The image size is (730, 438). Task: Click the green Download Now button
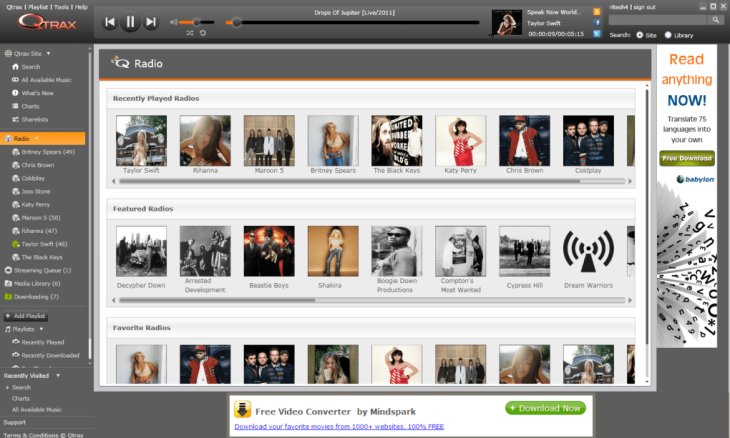point(545,408)
